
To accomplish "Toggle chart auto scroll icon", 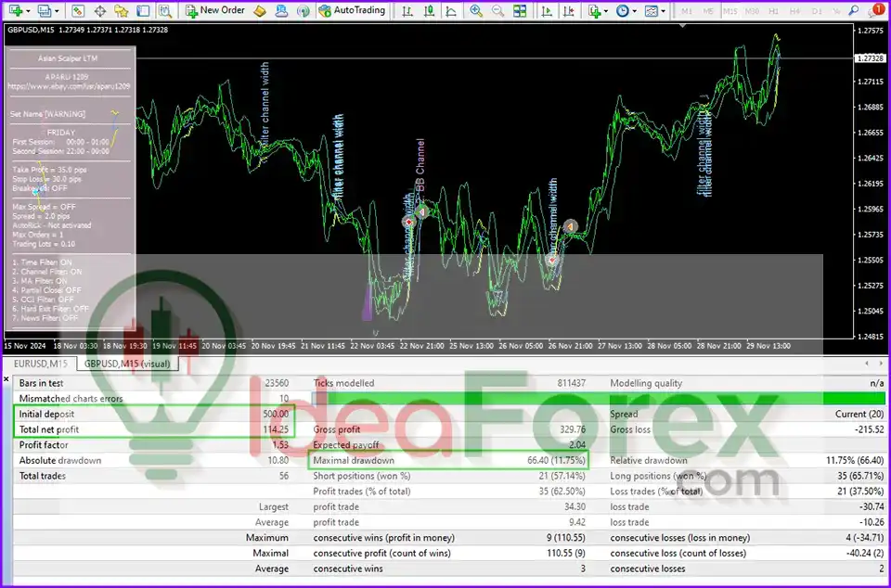I will [x=547, y=11].
